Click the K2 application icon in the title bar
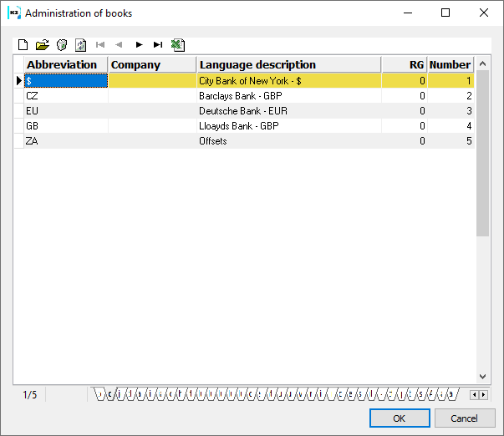504x436 pixels. [x=14, y=13]
